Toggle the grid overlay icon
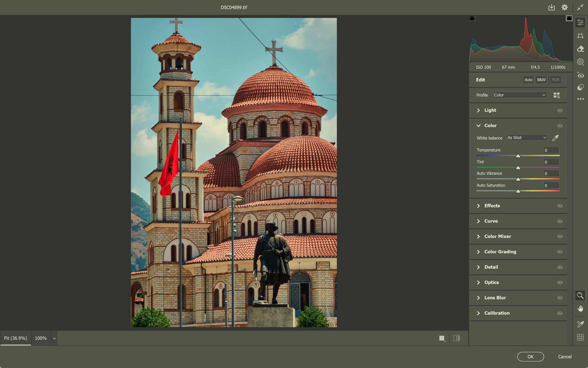The height and width of the screenshot is (368, 588). (580, 337)
